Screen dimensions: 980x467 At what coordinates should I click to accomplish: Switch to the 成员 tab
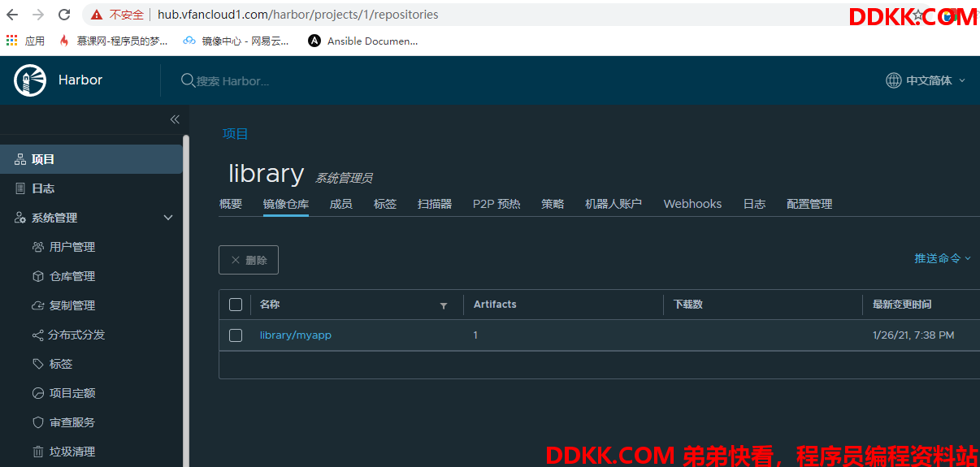tap(340, 204)
